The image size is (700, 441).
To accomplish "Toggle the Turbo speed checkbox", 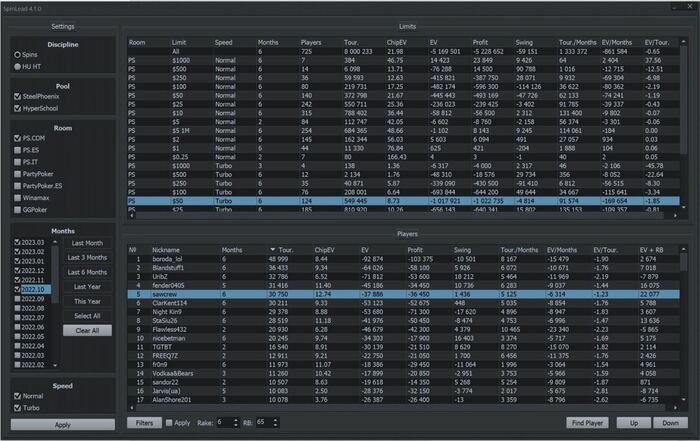I will (x=17, y=408).
